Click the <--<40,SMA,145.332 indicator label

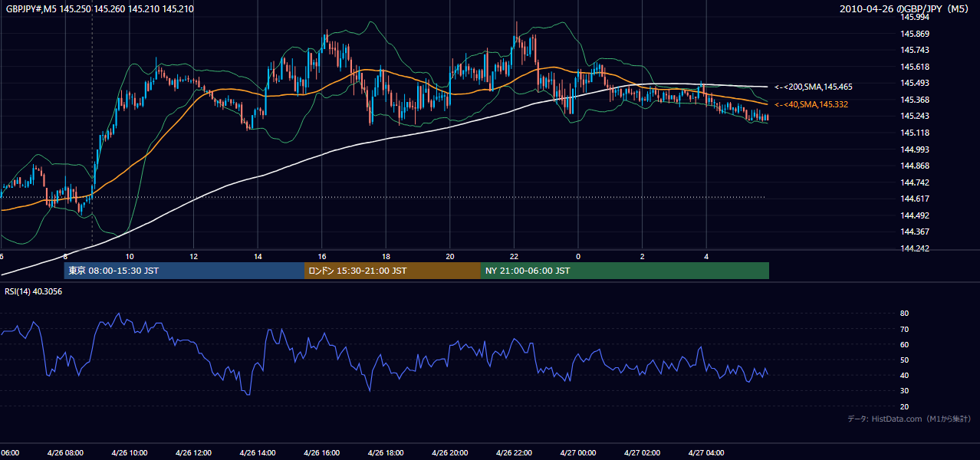[x=811, y=104]
